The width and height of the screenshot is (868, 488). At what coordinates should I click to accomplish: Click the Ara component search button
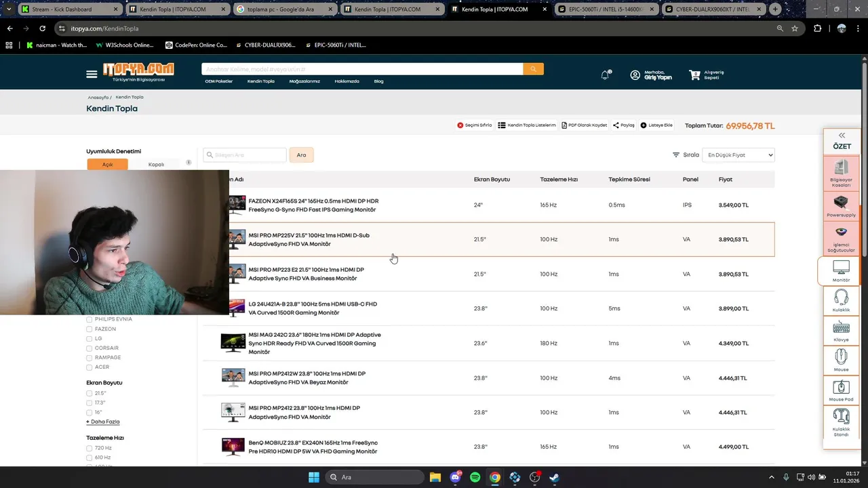(301, 155)
